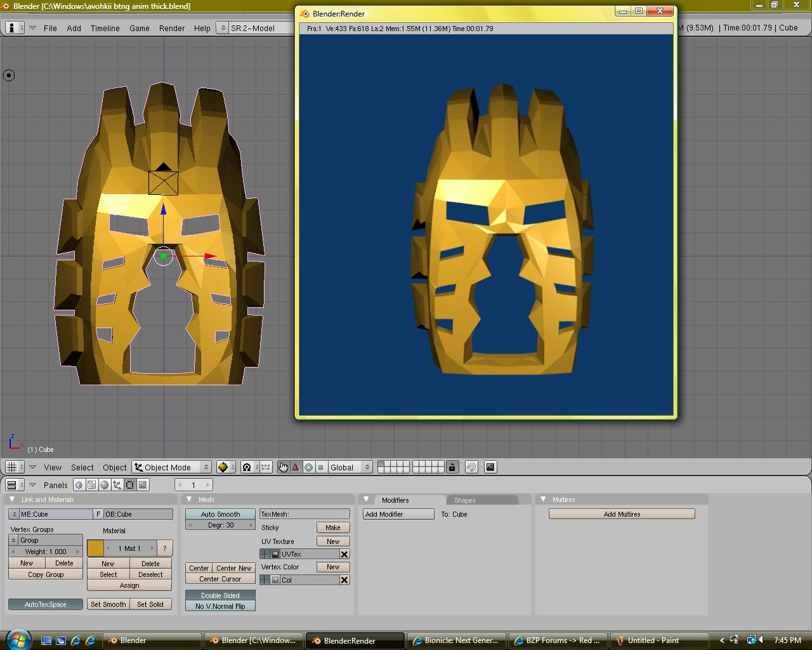Switch to Untitled - Paint in taskbar
This screenshot has height=650, width=812.
tap(652, 640)
